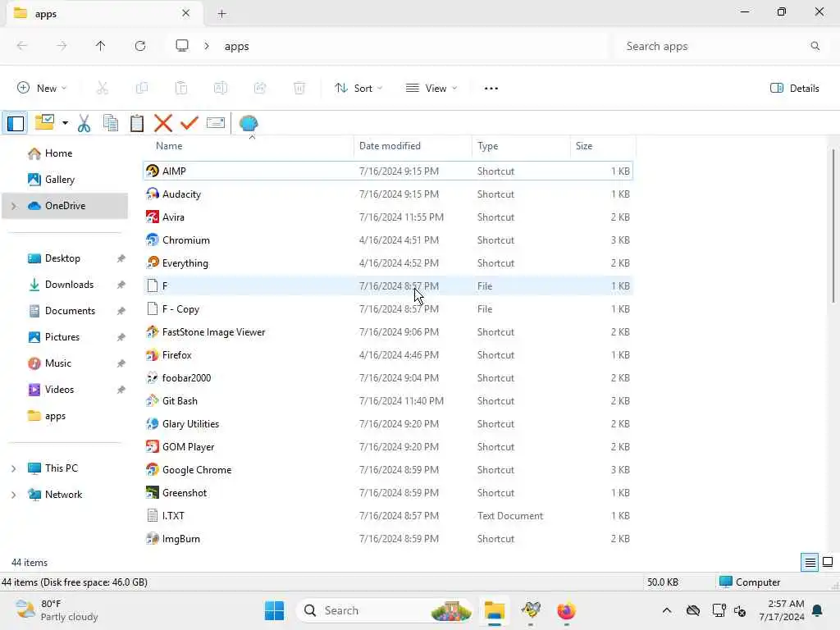Viewport: 840px width, 630px height.
Task: Expand the OneDrive tree node
Action: point(14,206)
